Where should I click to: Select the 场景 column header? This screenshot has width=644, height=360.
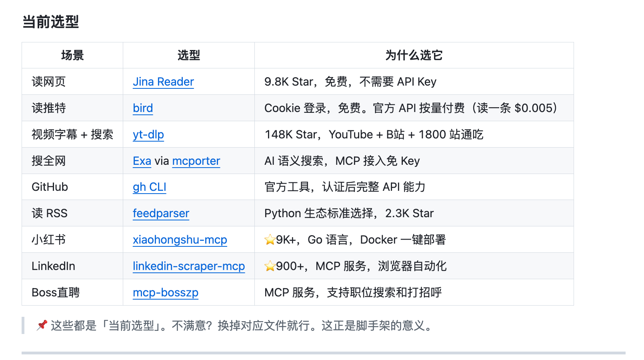72,55
